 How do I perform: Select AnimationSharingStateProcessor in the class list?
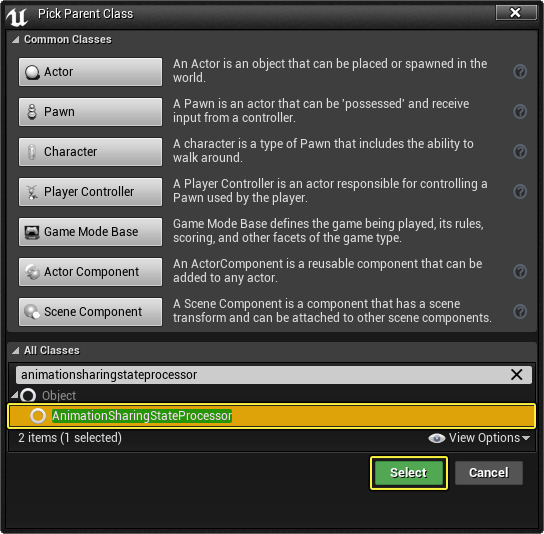pyautogui.click(x=272, y=416)
